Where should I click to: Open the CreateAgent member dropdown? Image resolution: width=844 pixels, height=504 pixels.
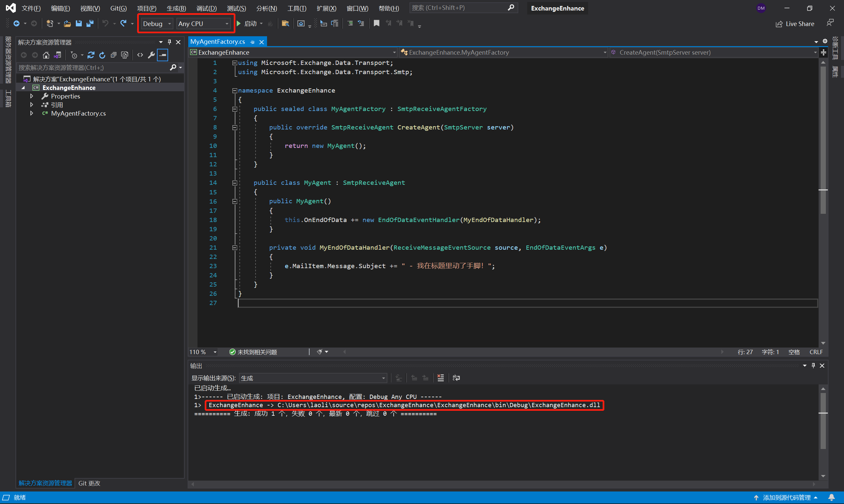coord(713,52)
